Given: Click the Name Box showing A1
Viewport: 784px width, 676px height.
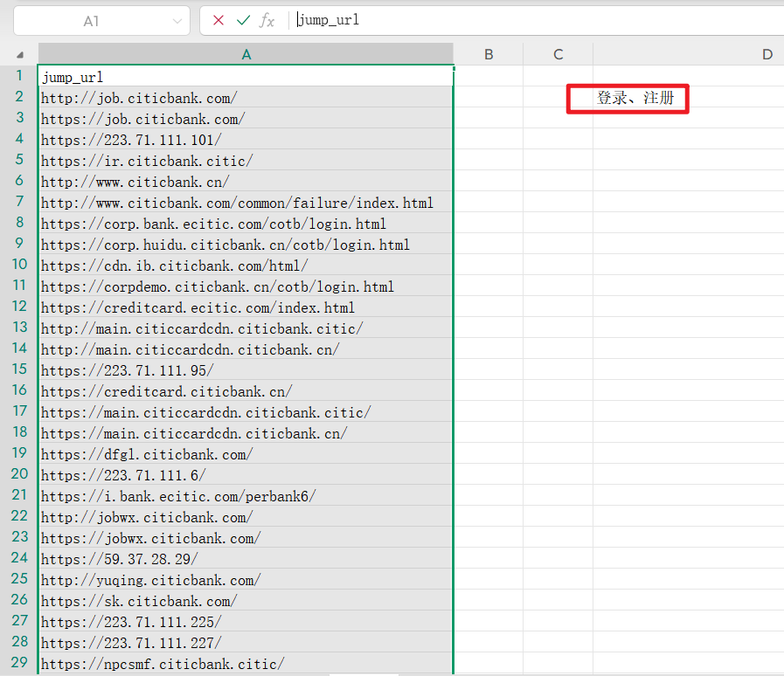Looking at the screenshot, I should click(101, 21).
